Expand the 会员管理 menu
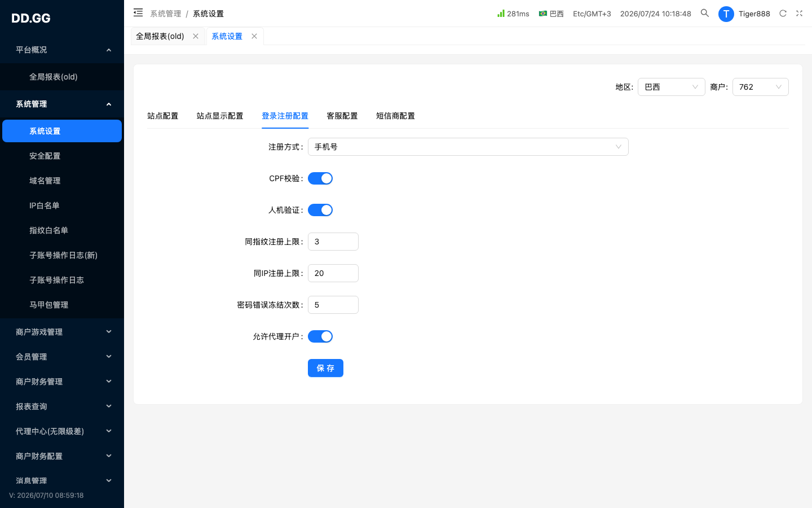 point(62,357)
